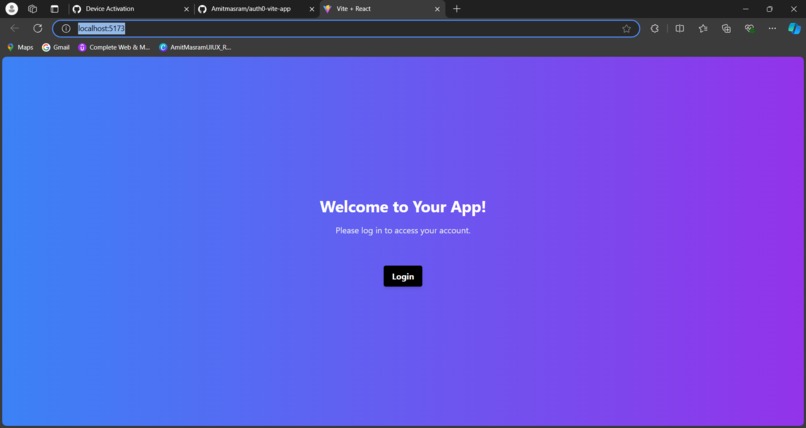Open Settings and more ellipsis menu
806x428 pixels.
pos(772,29)
